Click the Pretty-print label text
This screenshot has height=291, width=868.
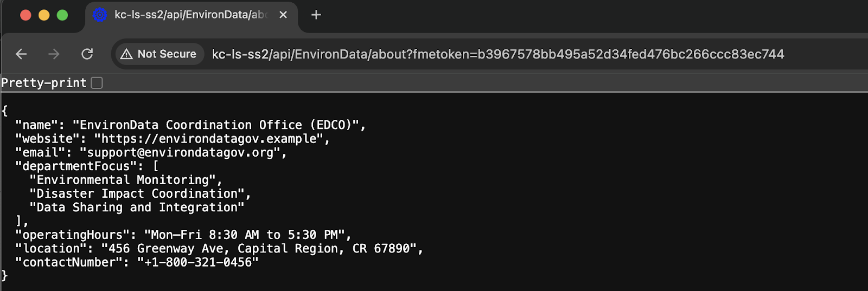pyautogui.click(x=44, y=83)
